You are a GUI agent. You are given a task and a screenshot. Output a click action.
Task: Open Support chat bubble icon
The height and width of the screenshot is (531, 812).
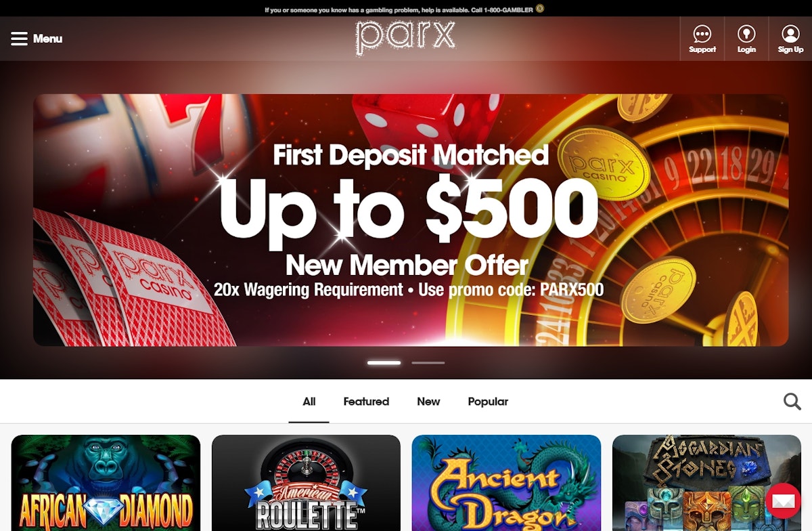pos(702,34)
